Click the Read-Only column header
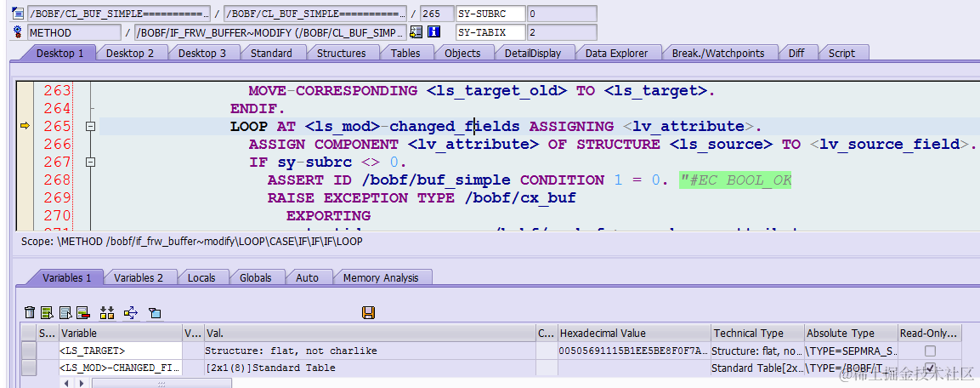 [x=930, y=333]
